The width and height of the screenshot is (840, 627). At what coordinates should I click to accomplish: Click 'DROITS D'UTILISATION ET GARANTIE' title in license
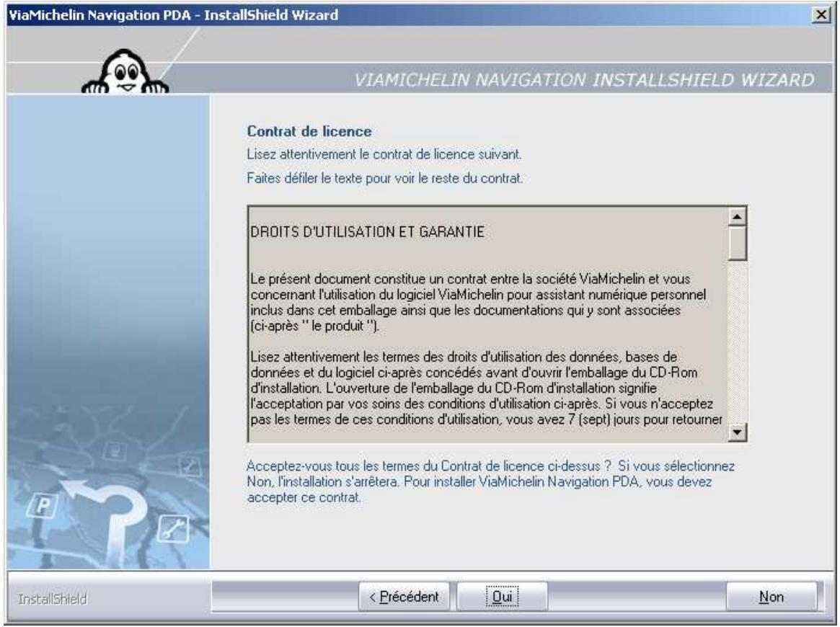click(x=368, y=232)
